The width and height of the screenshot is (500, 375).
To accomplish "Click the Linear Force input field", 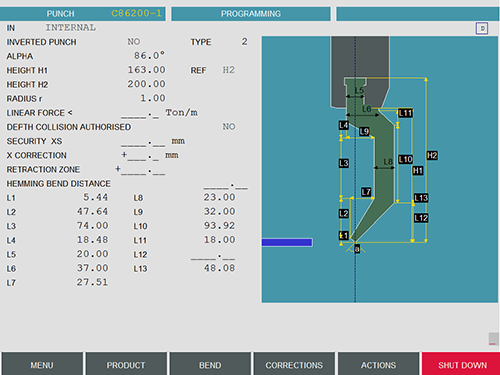I will tap(140, 113).
